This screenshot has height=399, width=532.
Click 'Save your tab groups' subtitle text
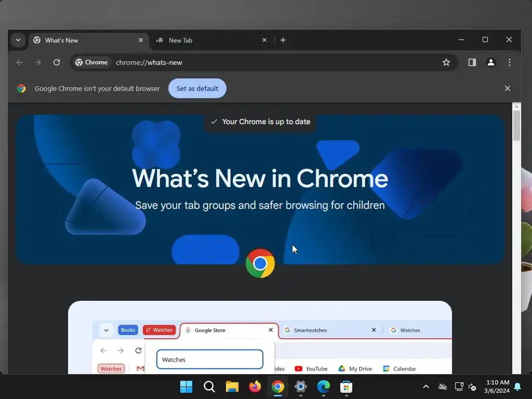pyautogui.click(x=260, y=205)
